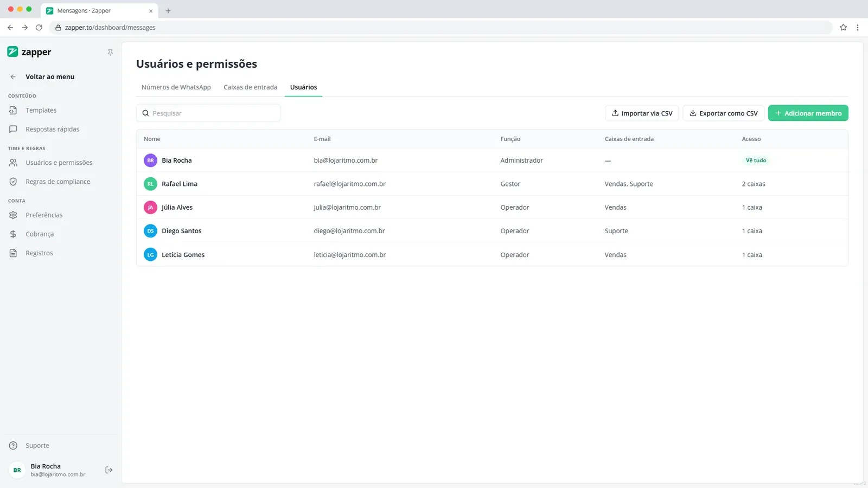Click the back arrow beside Voltar ao menu

click(x=13, y=77)
